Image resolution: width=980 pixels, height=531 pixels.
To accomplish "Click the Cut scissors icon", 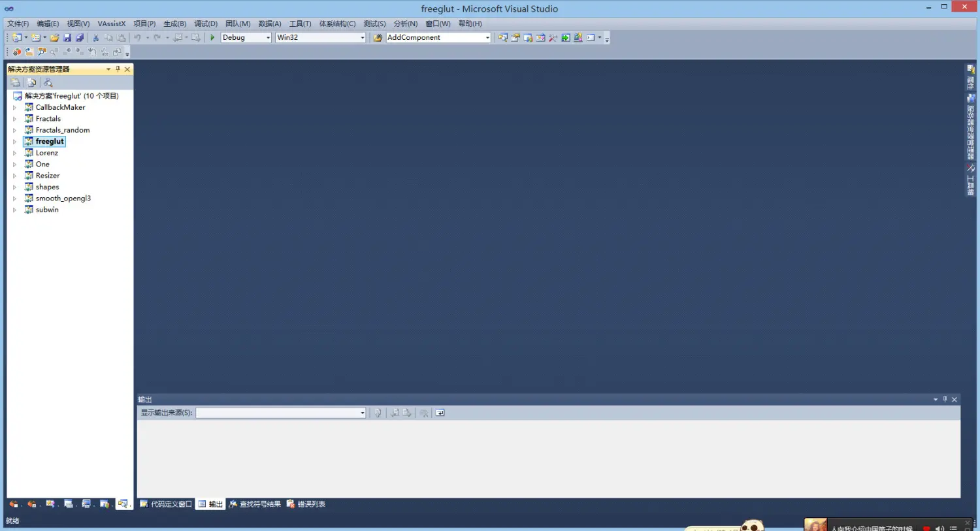I will click(x=96, y=38).
